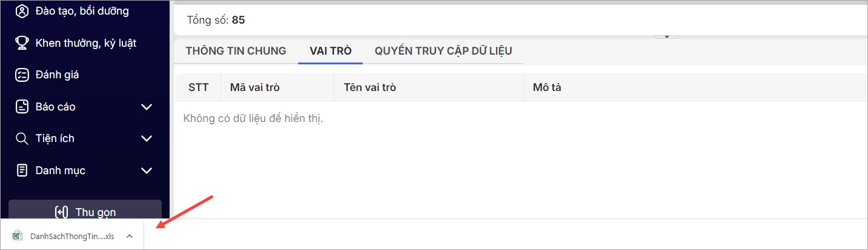Click the Báo cáo report icon
The image size is (868, 250).
[x=22, y=107]
